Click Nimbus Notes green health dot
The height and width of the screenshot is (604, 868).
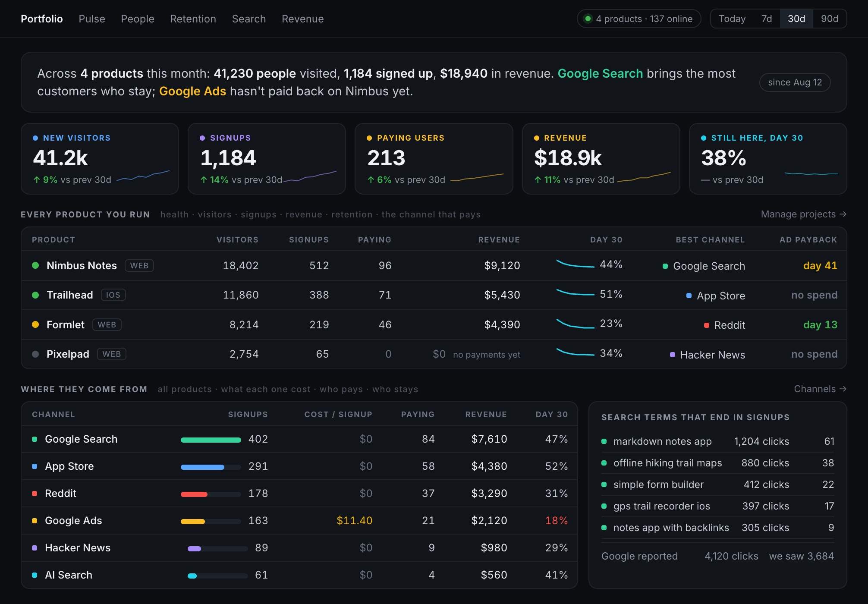[x=36, y=265]
